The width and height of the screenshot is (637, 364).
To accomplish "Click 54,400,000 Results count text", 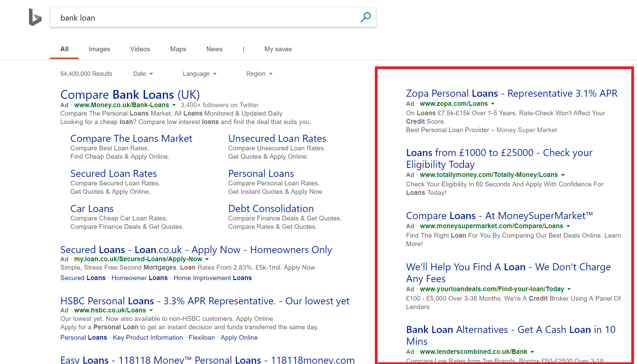I will click(x=86, y=74).
